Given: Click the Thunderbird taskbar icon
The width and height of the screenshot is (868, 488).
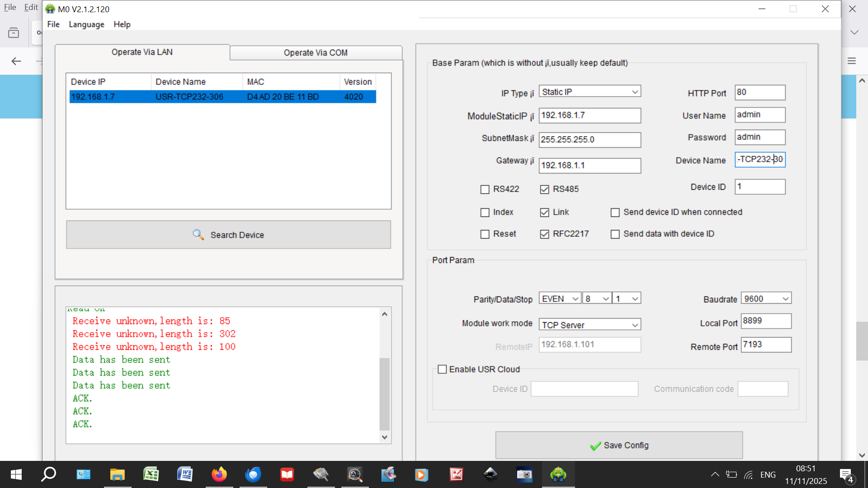Looking at the screenshot, I should [253, 474].
